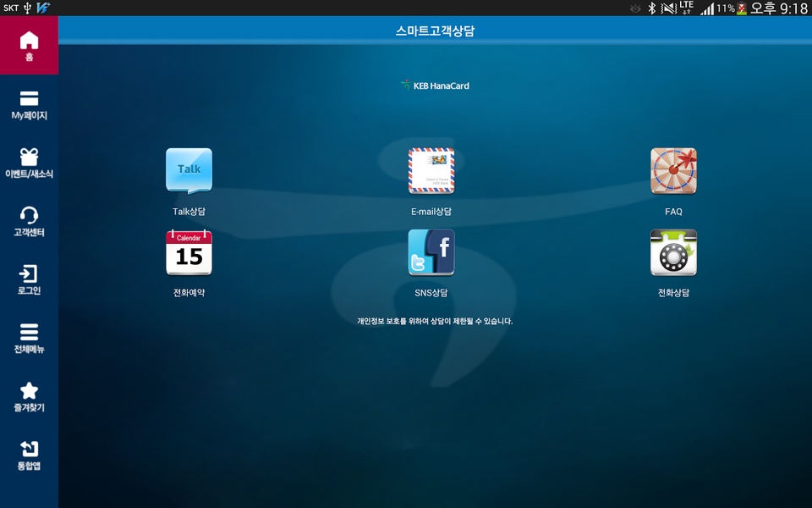Go to 홈 in the sidebar
This screenshot has height=508, width=812.
(x=29, y=46)
